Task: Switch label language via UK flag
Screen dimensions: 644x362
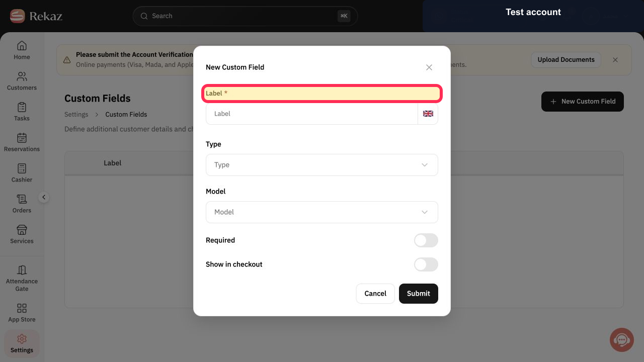Action: 428,114
